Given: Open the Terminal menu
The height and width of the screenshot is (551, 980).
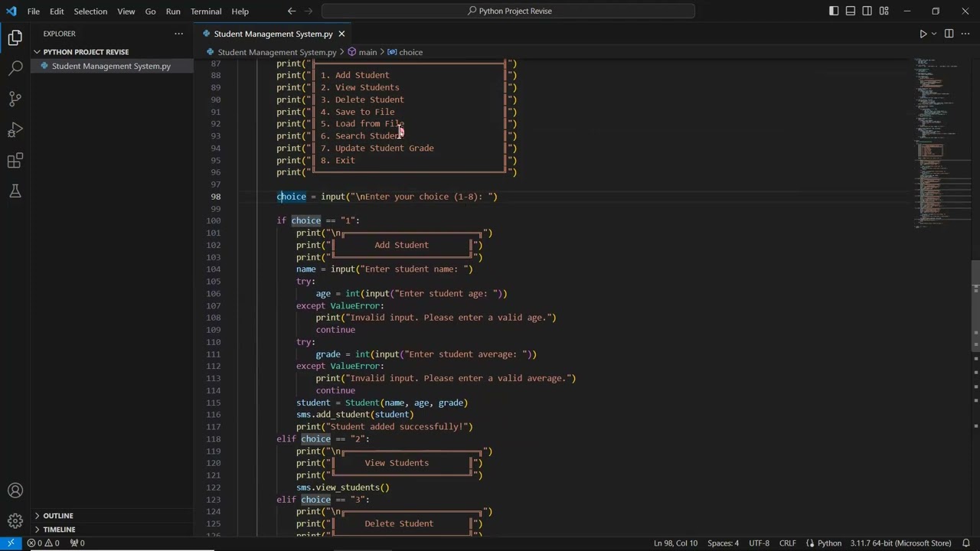Looking at the screenshot, I should [x=206, y=11].
